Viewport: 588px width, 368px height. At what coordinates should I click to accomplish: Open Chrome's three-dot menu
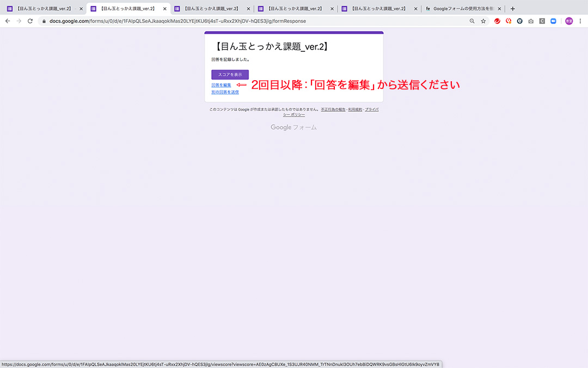pos(580,21)
